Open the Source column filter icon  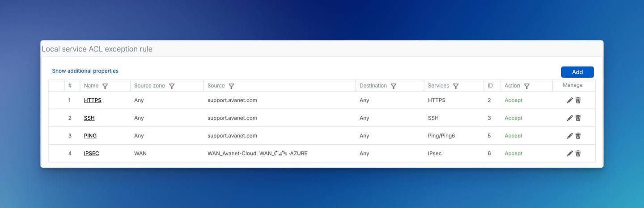(231, 86)
